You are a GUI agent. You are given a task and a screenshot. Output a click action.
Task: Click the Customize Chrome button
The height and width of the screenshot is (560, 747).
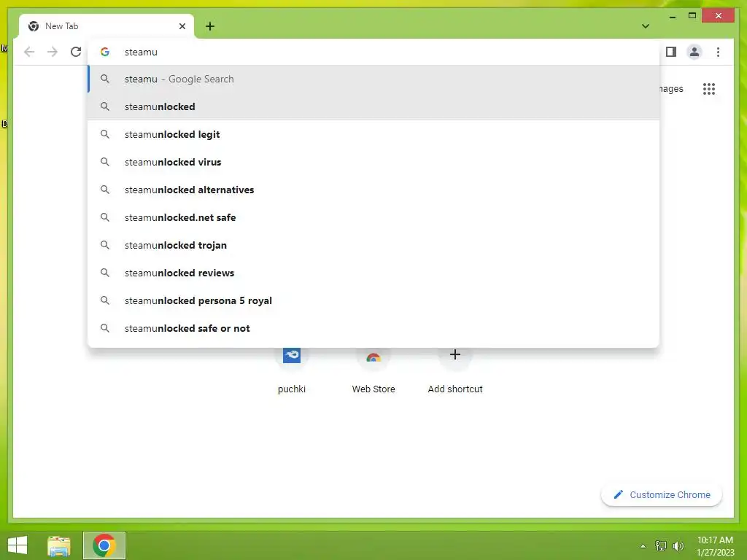(x=662, y=495)
